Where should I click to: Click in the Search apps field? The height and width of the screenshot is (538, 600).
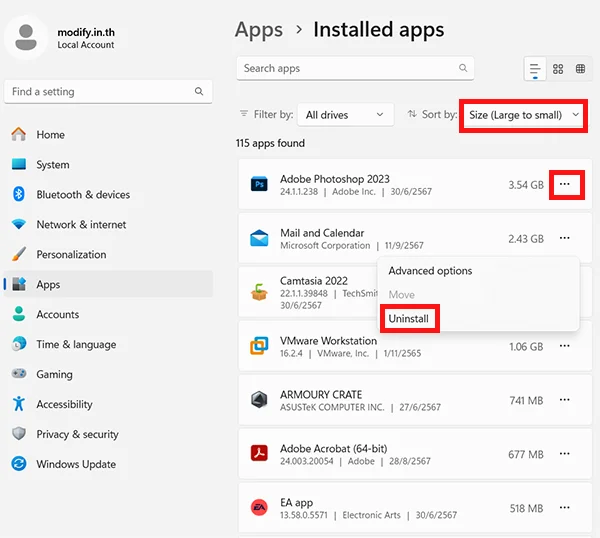point(355,68)
